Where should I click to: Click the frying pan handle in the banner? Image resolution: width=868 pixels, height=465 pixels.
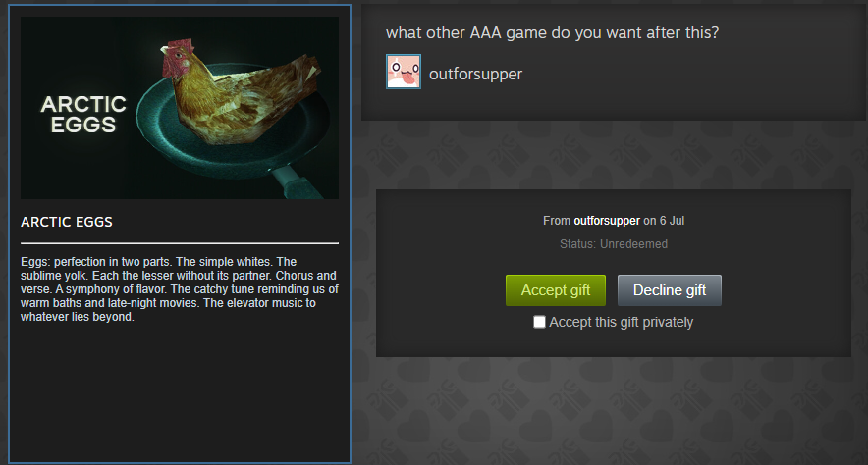tap(299, 185)
